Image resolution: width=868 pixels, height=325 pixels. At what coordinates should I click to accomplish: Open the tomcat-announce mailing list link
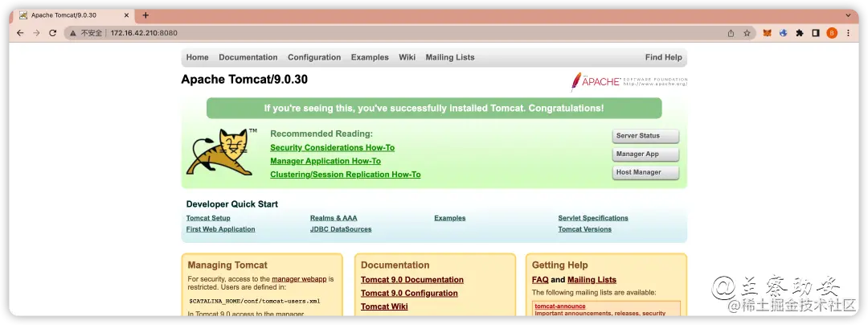coord(559,306)
